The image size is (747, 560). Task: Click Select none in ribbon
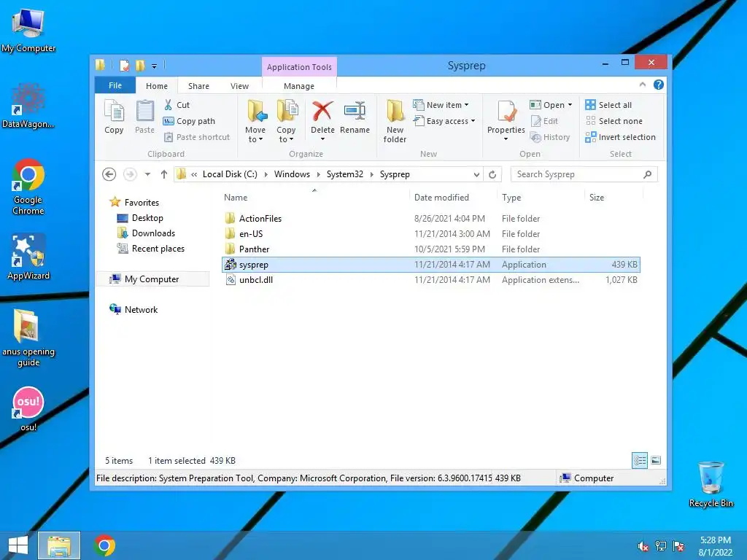tap(614, 121)
